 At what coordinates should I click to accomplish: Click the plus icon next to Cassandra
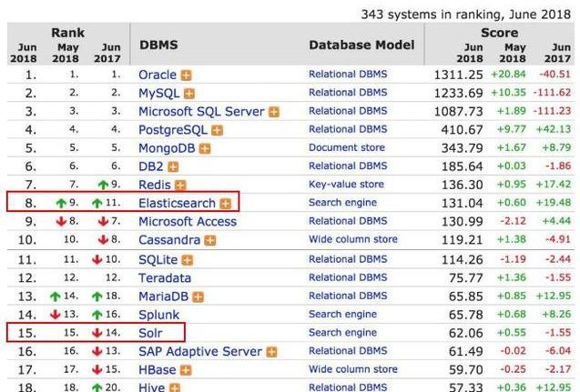coord(210,240)
